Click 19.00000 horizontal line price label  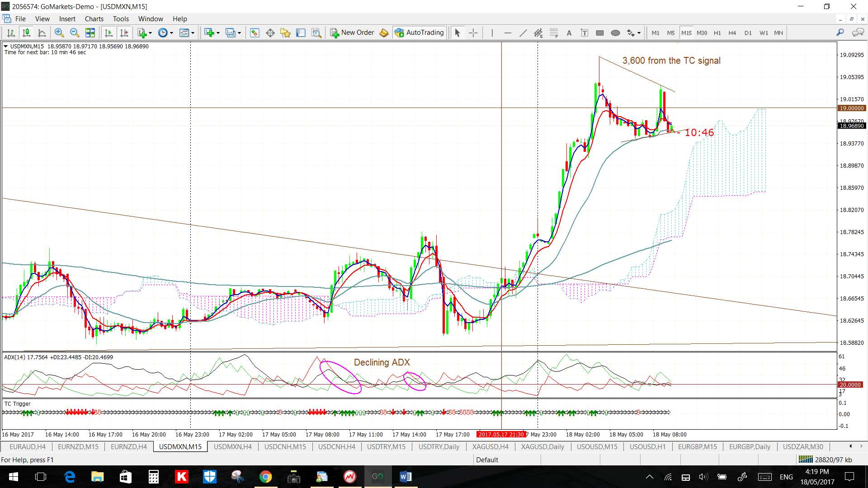click(852, 108)
